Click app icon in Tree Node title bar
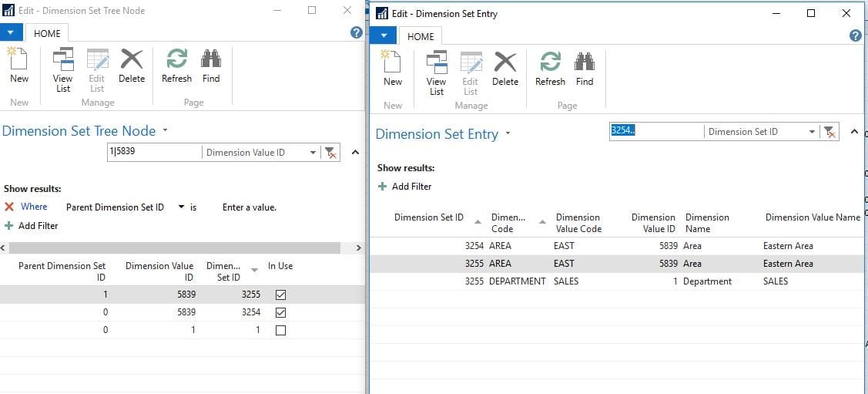This screenshot has width=868, height=394. 9,11
